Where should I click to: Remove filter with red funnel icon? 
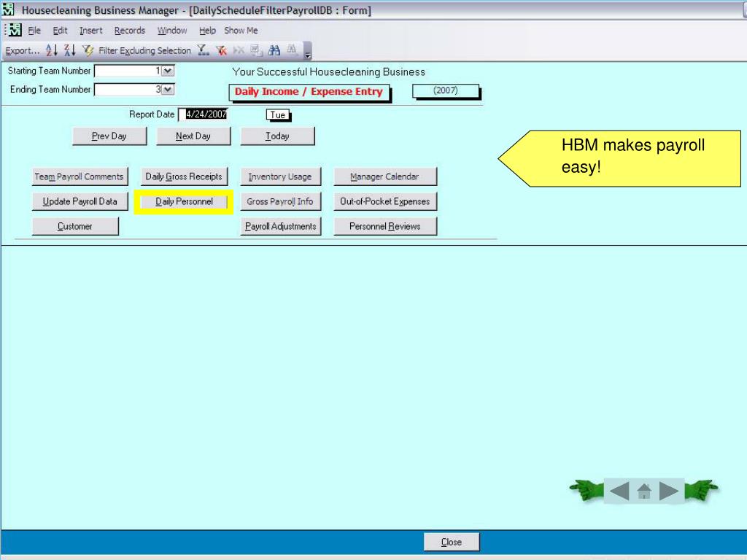coord(221,50)
